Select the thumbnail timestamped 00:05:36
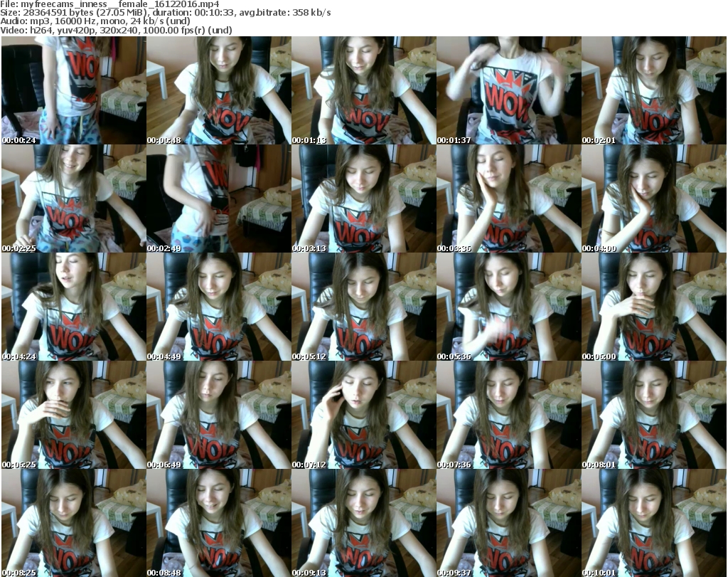This screenshot has height=577, width=728. click(508, 307)
